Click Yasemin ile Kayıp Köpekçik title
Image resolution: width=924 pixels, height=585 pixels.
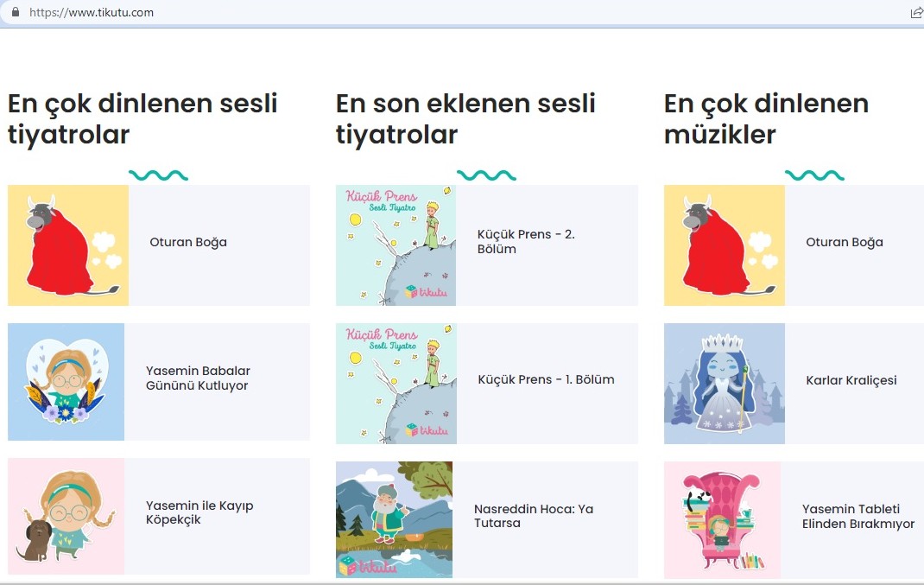click(199, 512)
